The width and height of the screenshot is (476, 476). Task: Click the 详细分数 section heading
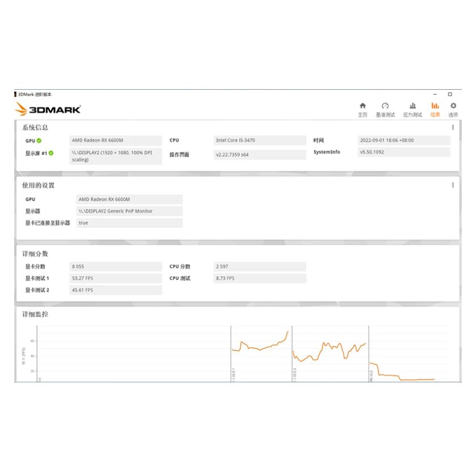(35, 254)
